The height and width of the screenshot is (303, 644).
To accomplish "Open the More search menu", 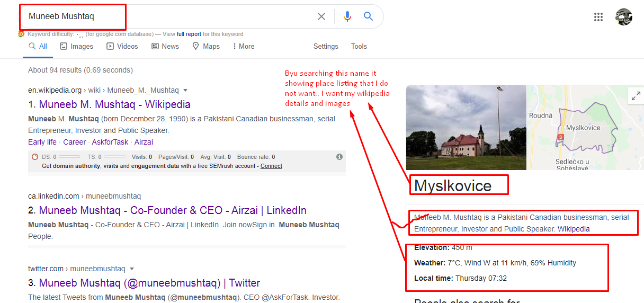I will (244, 46).
